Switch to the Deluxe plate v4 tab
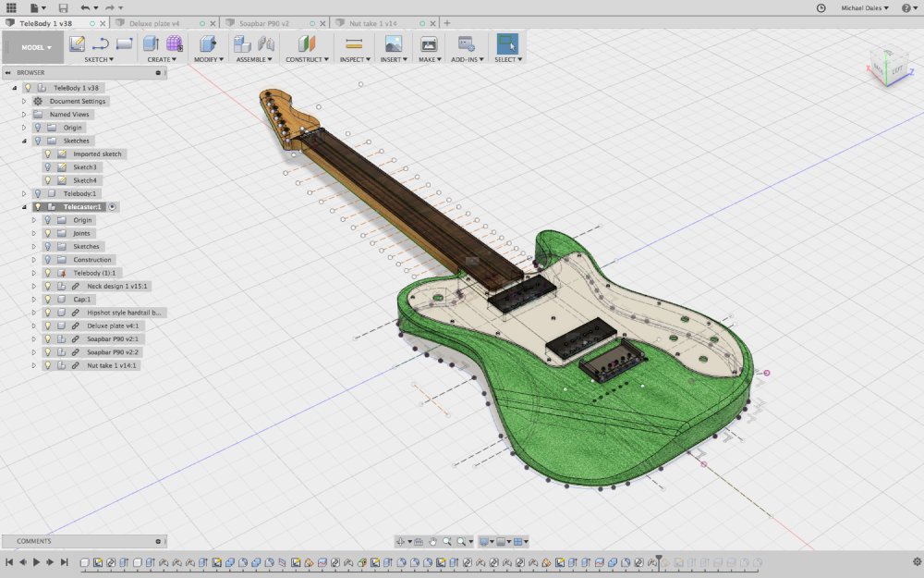The width and height of the screenshot is (924, 578). 154,24
